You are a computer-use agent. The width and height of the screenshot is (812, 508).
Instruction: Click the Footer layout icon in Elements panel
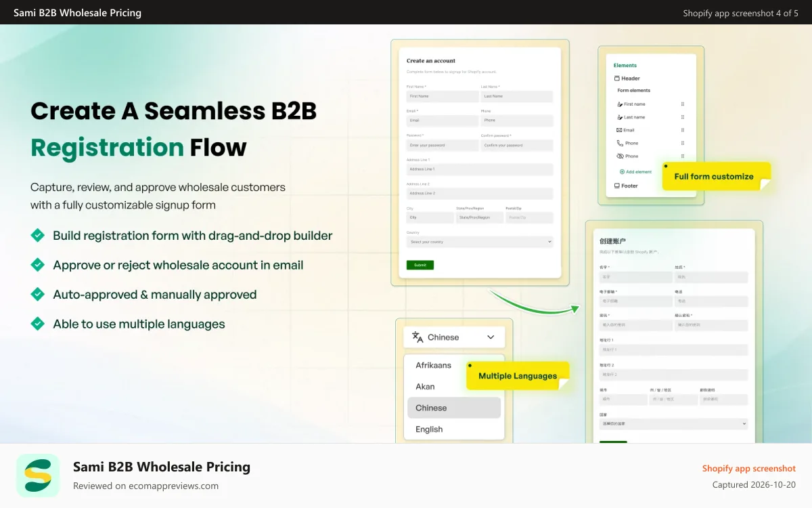coord(616,186)
